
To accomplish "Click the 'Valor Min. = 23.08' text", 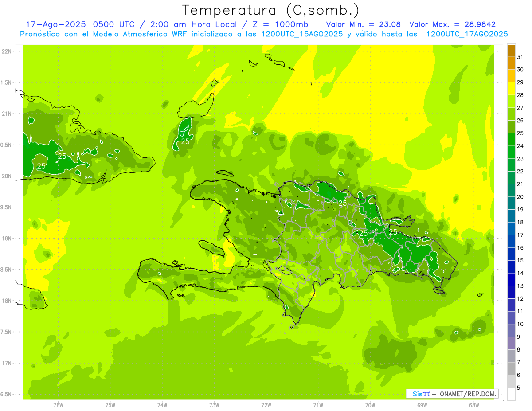I will pos(364,24).
